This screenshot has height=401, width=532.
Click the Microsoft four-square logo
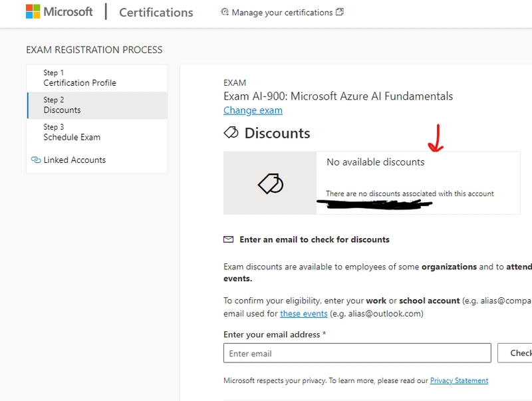coord(33,12)
